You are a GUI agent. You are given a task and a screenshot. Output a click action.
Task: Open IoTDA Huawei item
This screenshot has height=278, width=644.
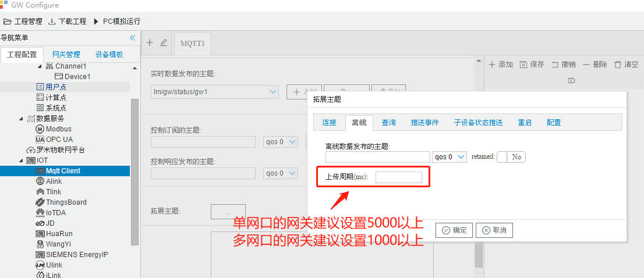coord(51,213)
